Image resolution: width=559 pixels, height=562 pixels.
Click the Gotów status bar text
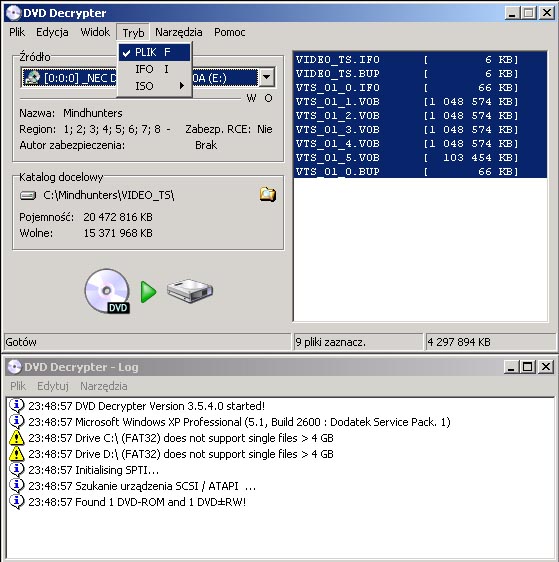pos(21,342)
